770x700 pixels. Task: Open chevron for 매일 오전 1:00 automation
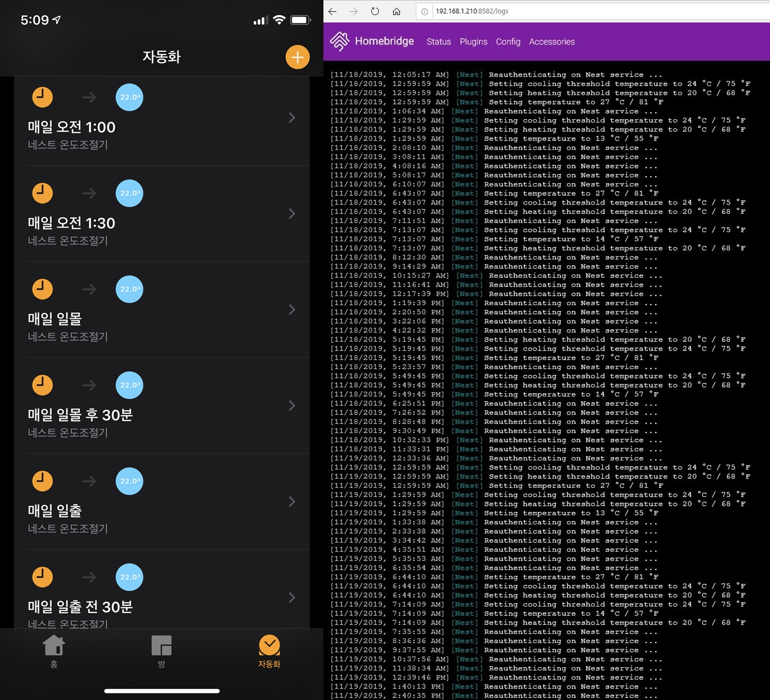(x=292, y=118)
